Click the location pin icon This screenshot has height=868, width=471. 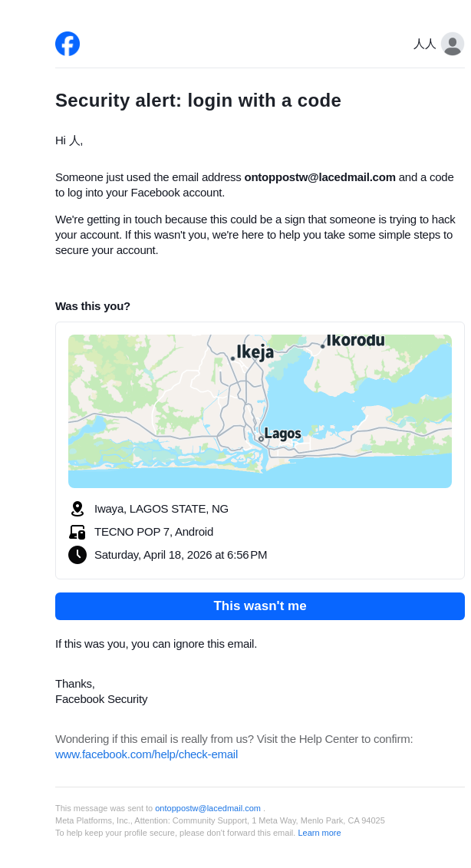pos(77,509)
